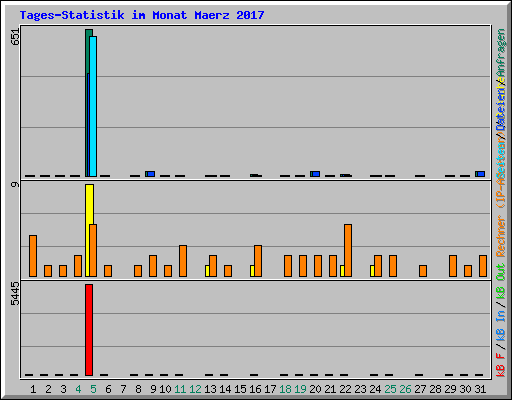The image size is (512, 400).
Task: Click the day label "30" on the x-axis
Action: [x=465, y=389]
